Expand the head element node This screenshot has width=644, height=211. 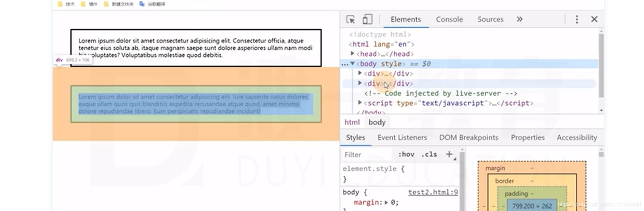pyautogui.click(x=353, y=53)
